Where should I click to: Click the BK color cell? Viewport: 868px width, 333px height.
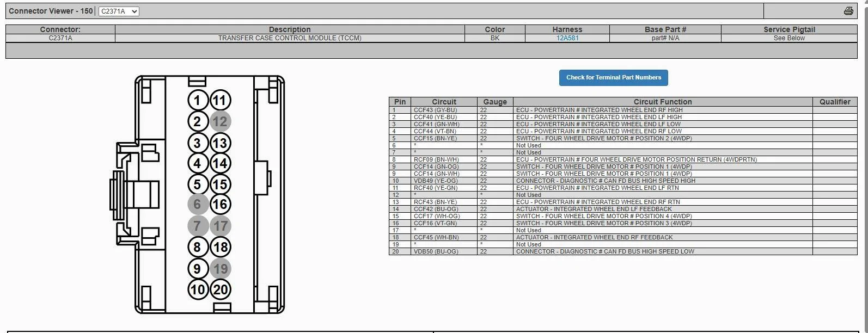point(495,38)
